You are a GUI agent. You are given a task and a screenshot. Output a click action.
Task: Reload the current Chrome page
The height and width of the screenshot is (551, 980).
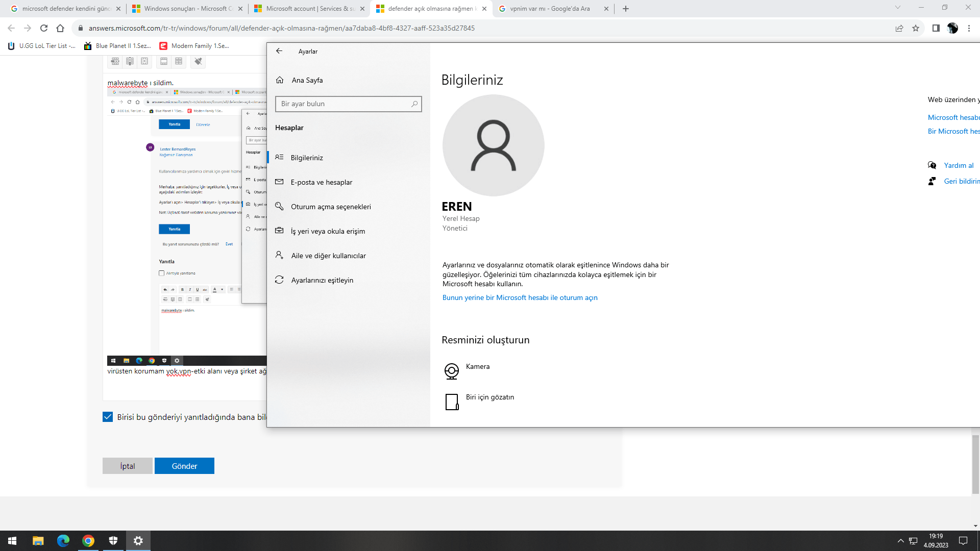tap(44, 28)
